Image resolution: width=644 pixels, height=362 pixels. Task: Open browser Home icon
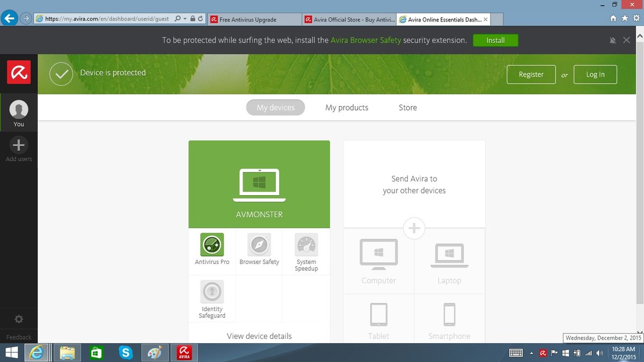613,18
